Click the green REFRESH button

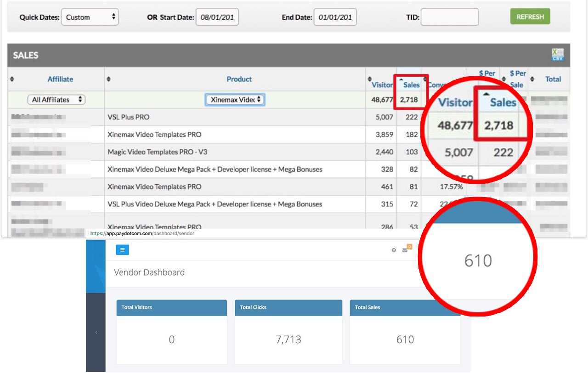point(530,17)
